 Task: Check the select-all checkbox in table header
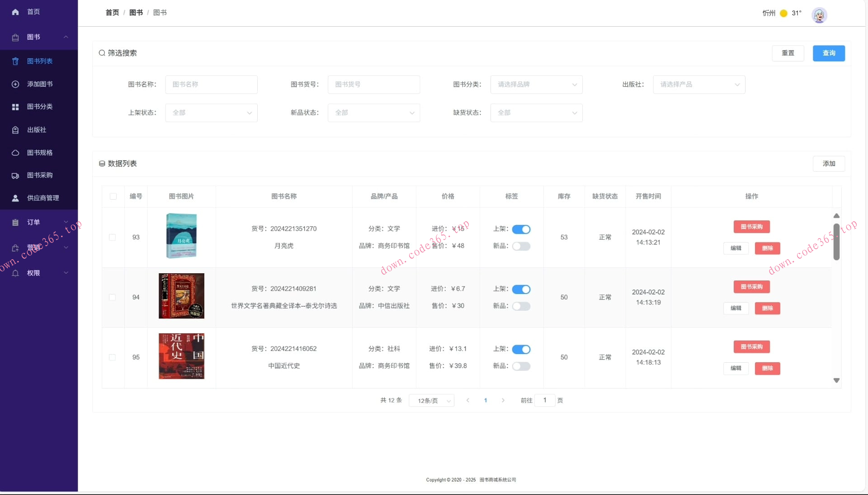(x=113, y=197)
